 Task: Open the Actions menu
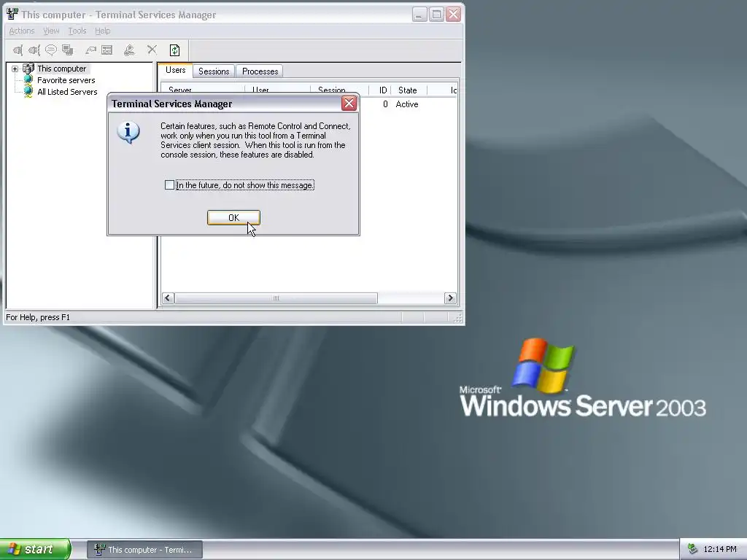coord(22,31)
